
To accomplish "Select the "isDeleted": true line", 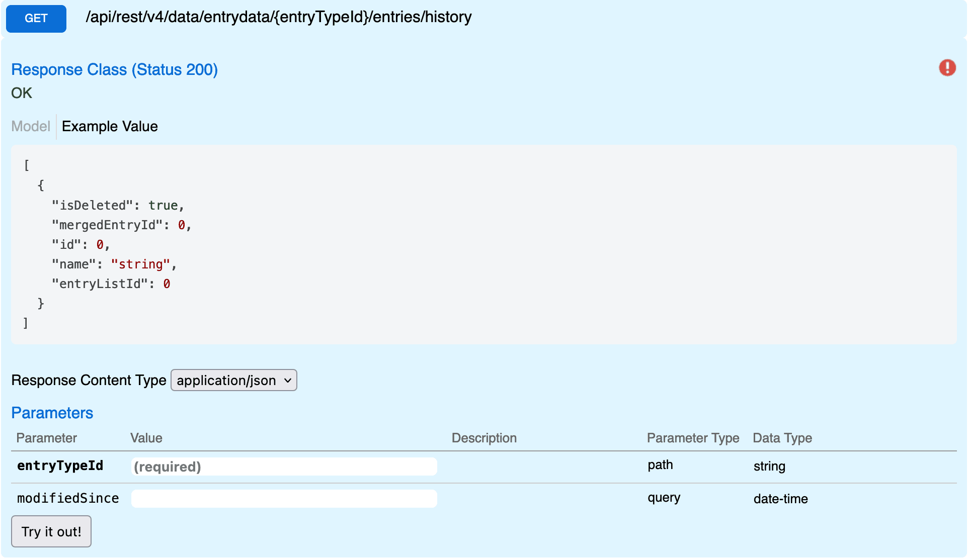I will 118,205.
